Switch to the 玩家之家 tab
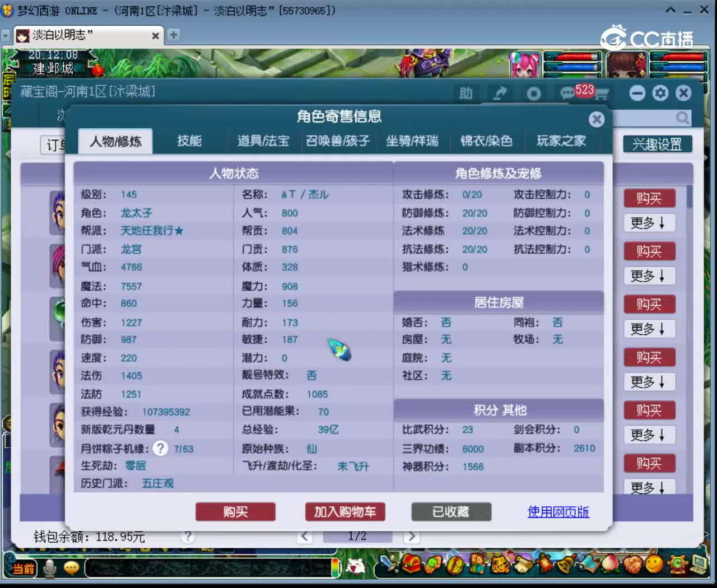Viewport: 717px width, 588px height. coord(561,141)
